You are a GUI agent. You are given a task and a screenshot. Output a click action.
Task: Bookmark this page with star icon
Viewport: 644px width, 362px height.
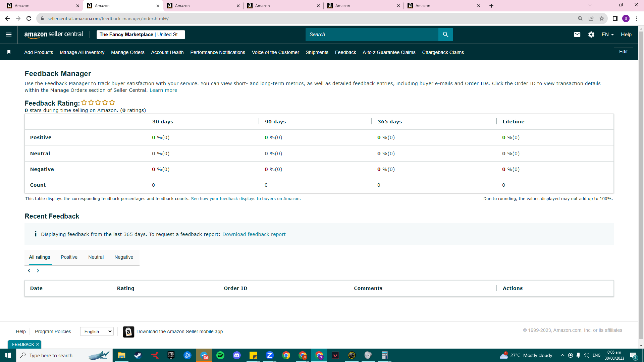[x=602, y=18]
